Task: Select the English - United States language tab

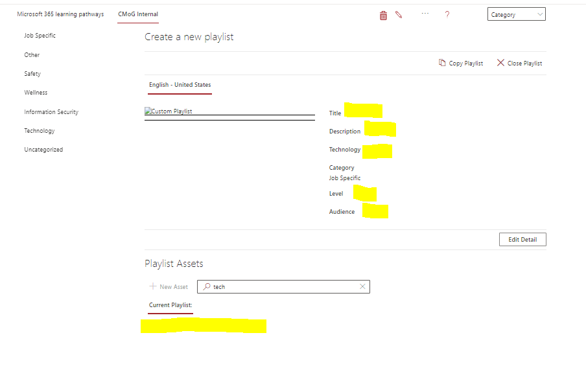Action: pyautogui.click(x=180, y=84)
